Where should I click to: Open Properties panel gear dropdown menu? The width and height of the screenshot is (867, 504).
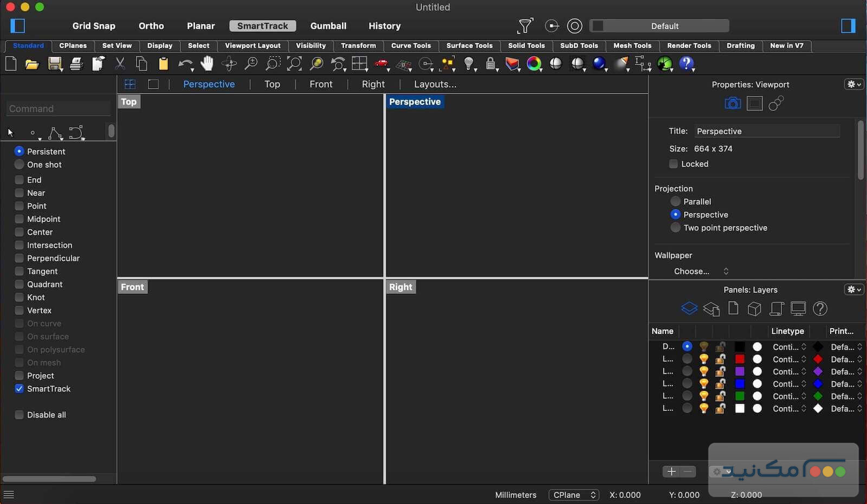click(853, 84)
